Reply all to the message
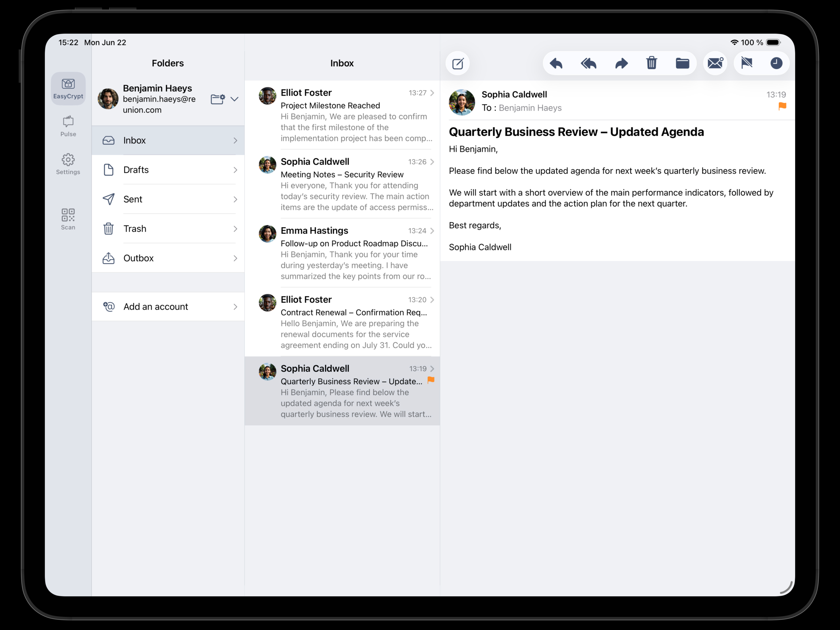Image resolution: width=840 pixels, height=630 pixels. point(588,63)
